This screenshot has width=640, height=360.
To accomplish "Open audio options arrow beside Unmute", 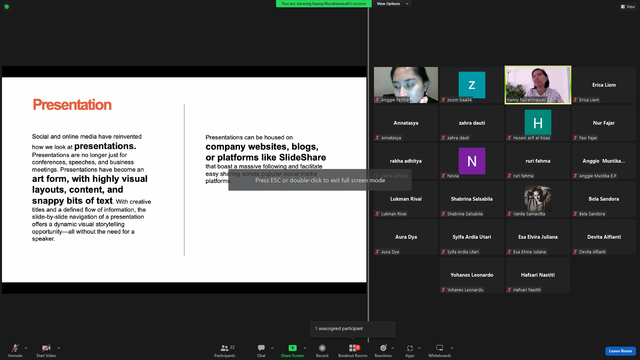I will tap(26, 348).
